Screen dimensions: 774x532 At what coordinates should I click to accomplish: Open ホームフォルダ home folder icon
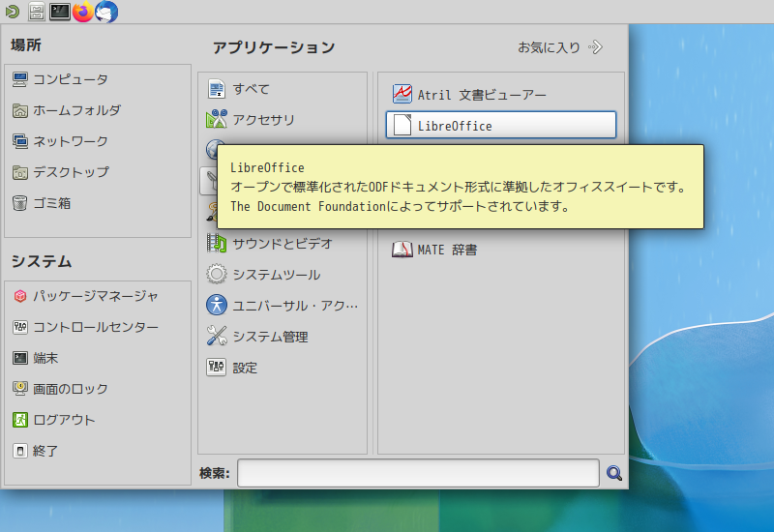pyautogui.click(x=19, y=110)
